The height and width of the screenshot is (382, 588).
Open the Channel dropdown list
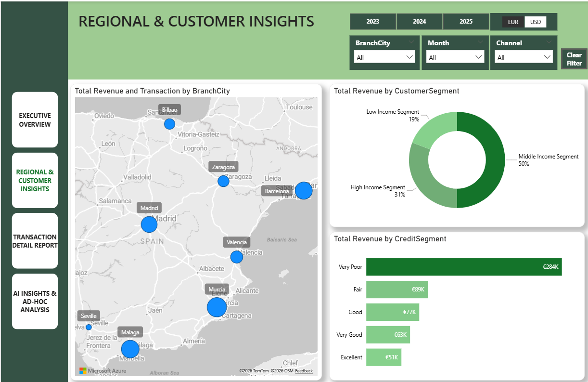(x=524, y=57)
